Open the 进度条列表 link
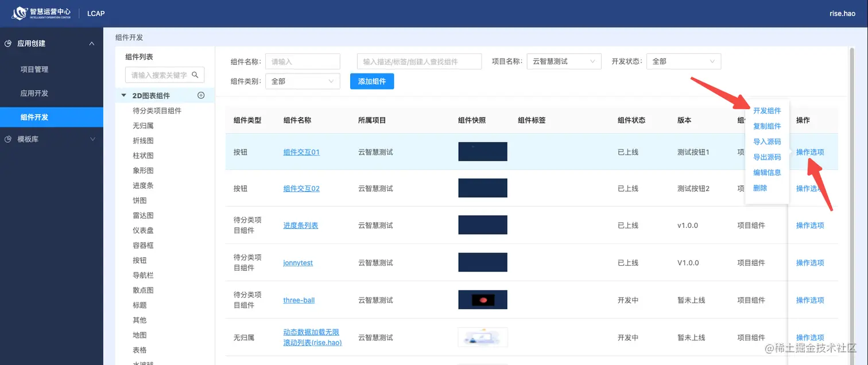This screenshot has height=365, width=868. 300,226
